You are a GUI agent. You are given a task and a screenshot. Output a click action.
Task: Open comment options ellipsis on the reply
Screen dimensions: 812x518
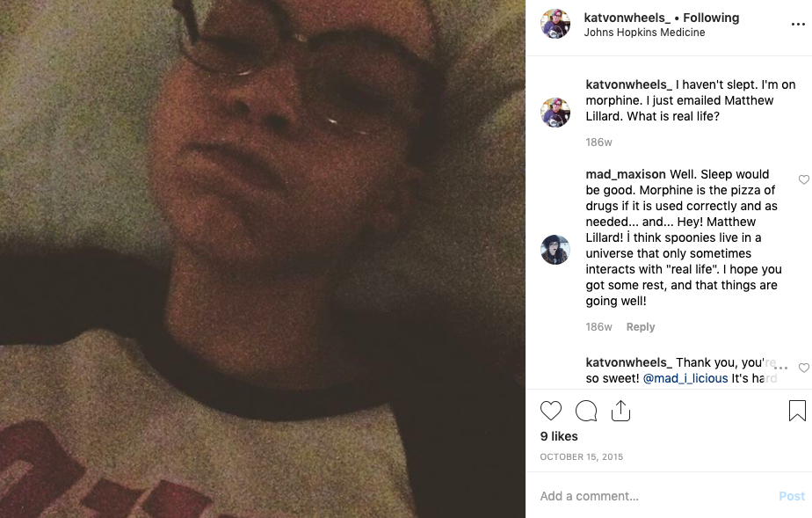(x=781, y=368)
